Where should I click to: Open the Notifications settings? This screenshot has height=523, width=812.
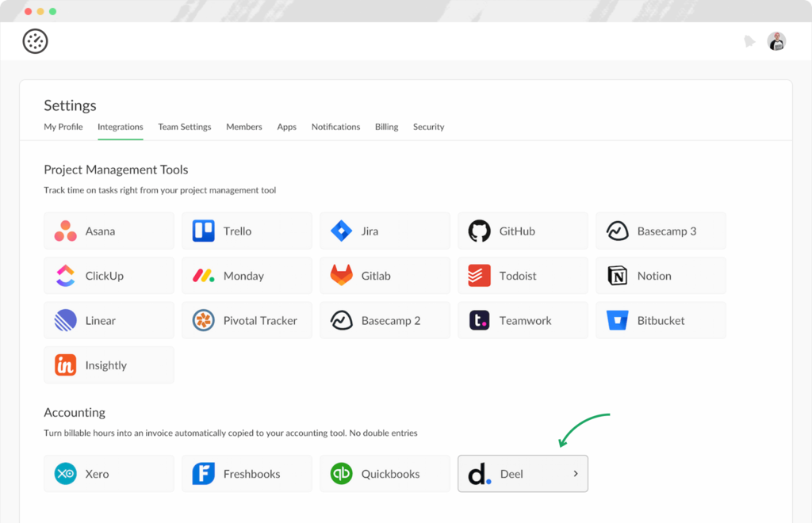[x=335, y=127]
